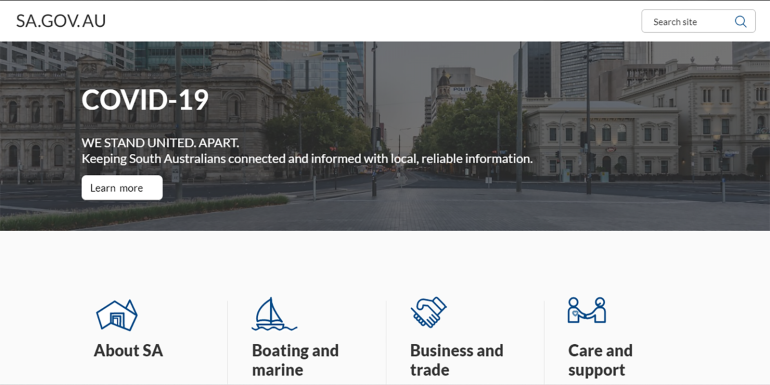Image resolution: width=770 pixels, height=385 pixels.
Task: Go to SA.GOV.AU home via logo
Action: point(61,21)
